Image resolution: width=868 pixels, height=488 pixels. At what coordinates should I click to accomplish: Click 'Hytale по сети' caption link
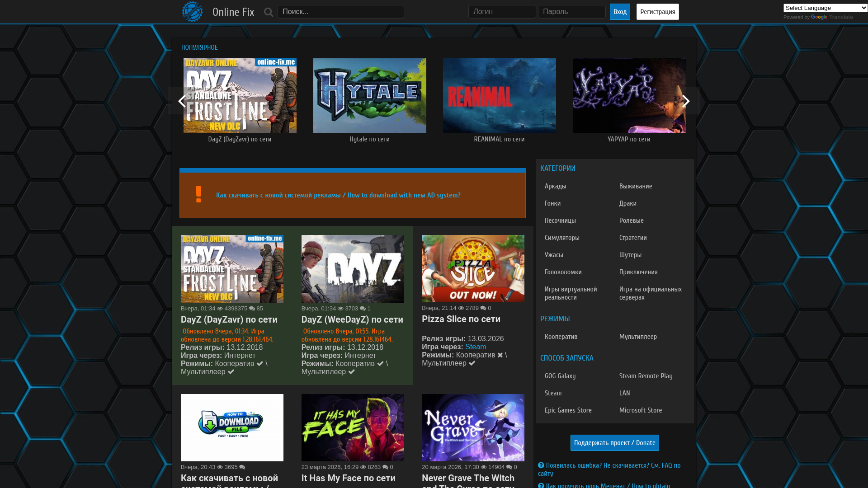coord(369,139)
